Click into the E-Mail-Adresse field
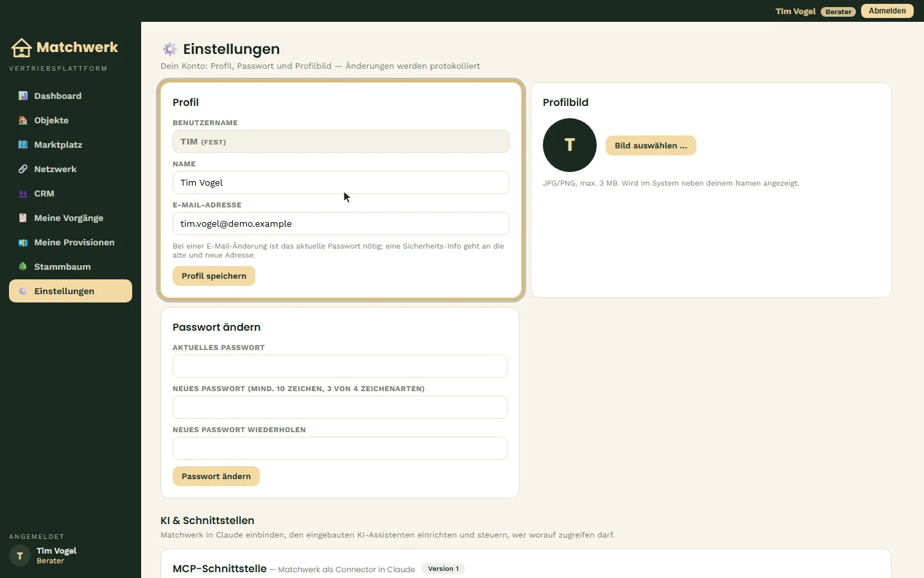924x578 pixels. pyautogui.click(x=341, y=223)
